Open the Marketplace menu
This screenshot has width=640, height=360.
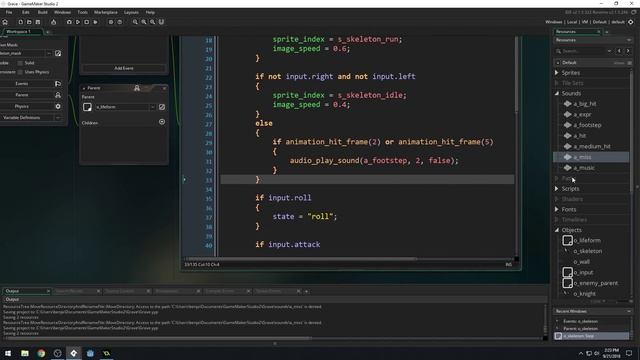tap(106, 12)
